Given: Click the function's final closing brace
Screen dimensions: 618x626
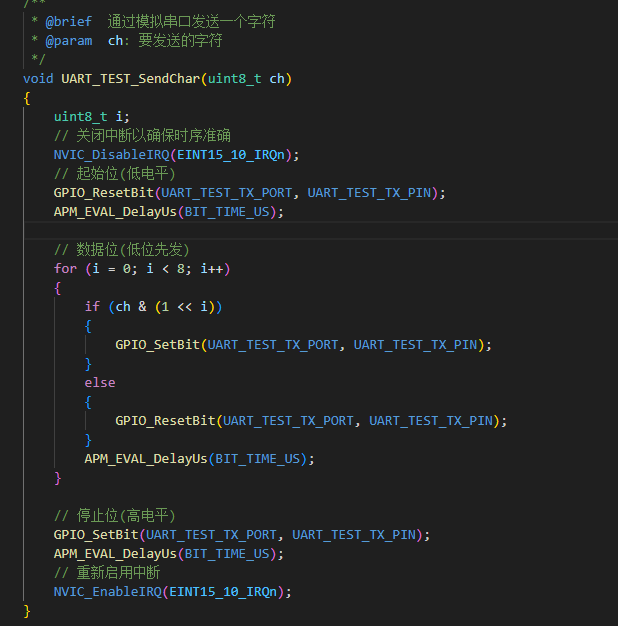Looking at the screenshot, I should (27, 611).
